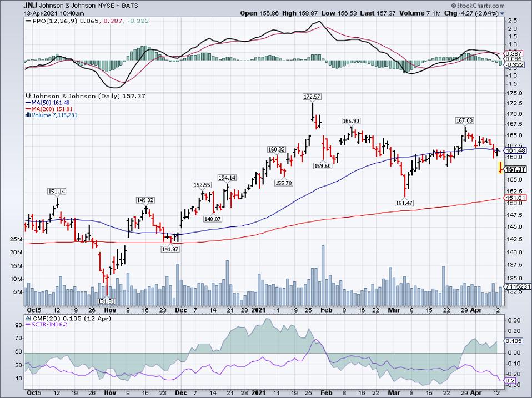Click the 'Volume 7.1M' header value
The width and height of the screenshot is (532, 398).
click(420, 13)
